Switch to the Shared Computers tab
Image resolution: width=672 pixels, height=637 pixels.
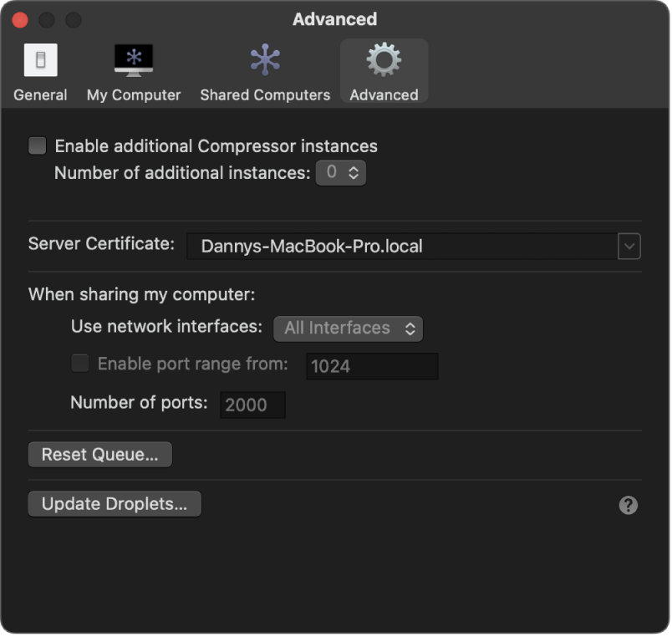pos(264,71)
